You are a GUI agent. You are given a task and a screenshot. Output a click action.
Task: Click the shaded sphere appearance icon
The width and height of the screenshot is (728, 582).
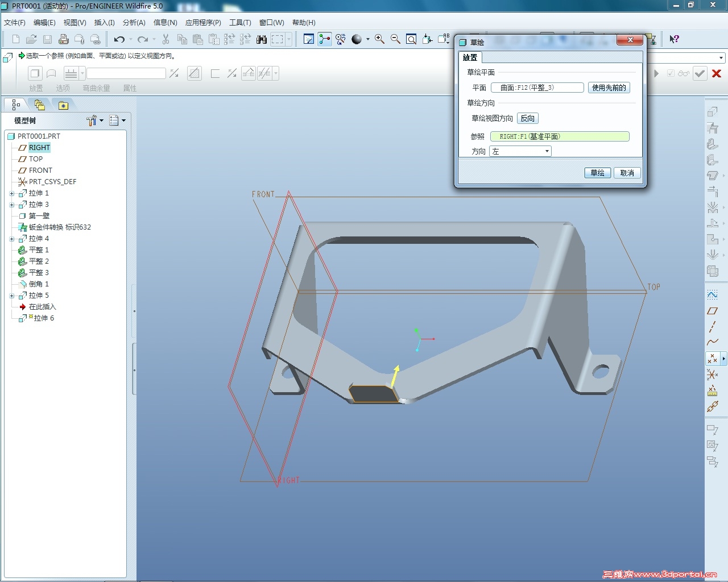tap(357, 39)
